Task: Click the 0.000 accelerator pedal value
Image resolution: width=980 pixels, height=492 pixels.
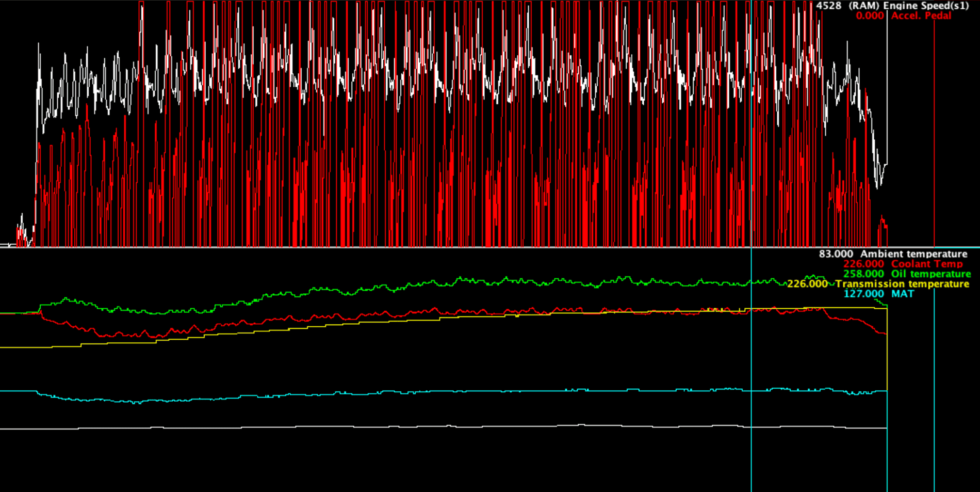Action: 870,15
